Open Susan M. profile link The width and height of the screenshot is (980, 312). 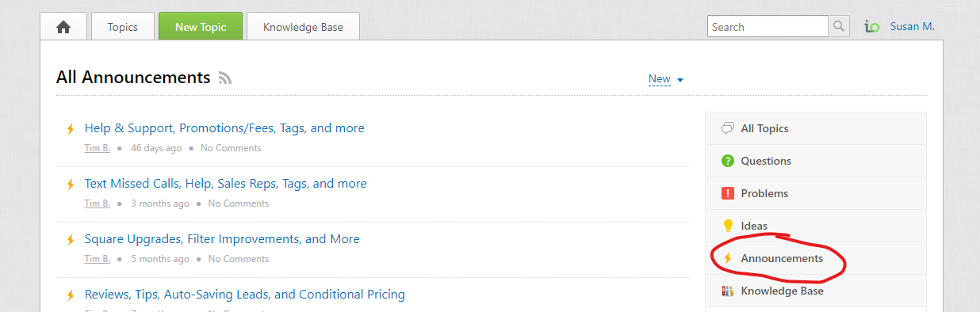click(x=912, y=27)
